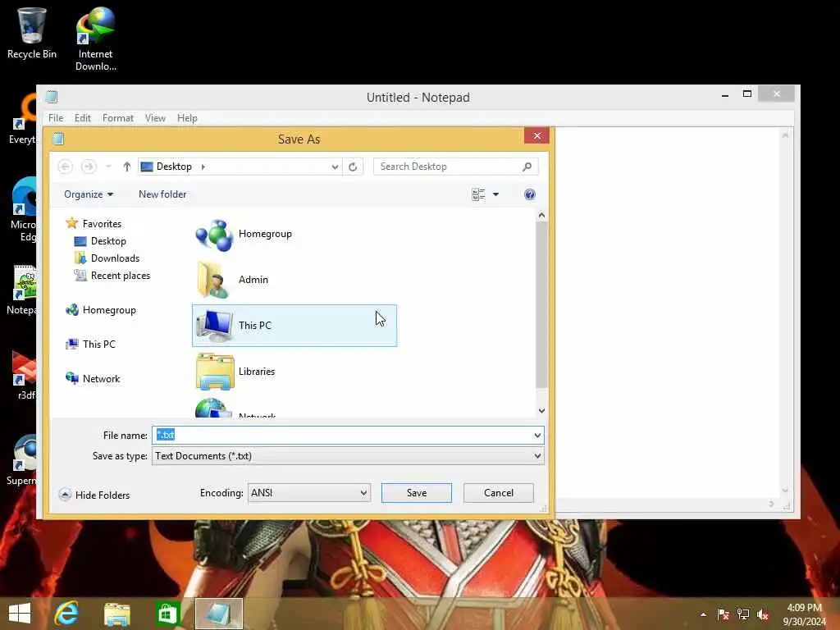The image size is (840, 630).
Task: Select This PC in the file list
Action: click(294, 325)
